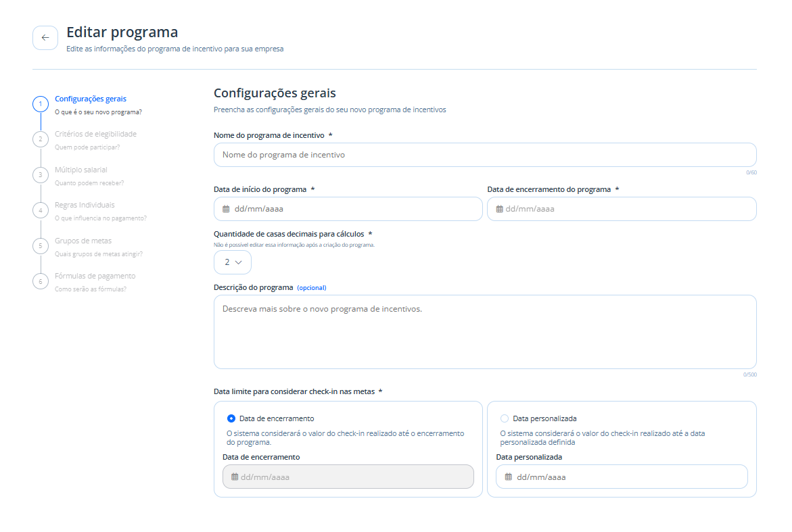Click 'Quais grupos de metas atingir?' subtitle
This screenshot has width=792, height=532.
coord(99,254)
